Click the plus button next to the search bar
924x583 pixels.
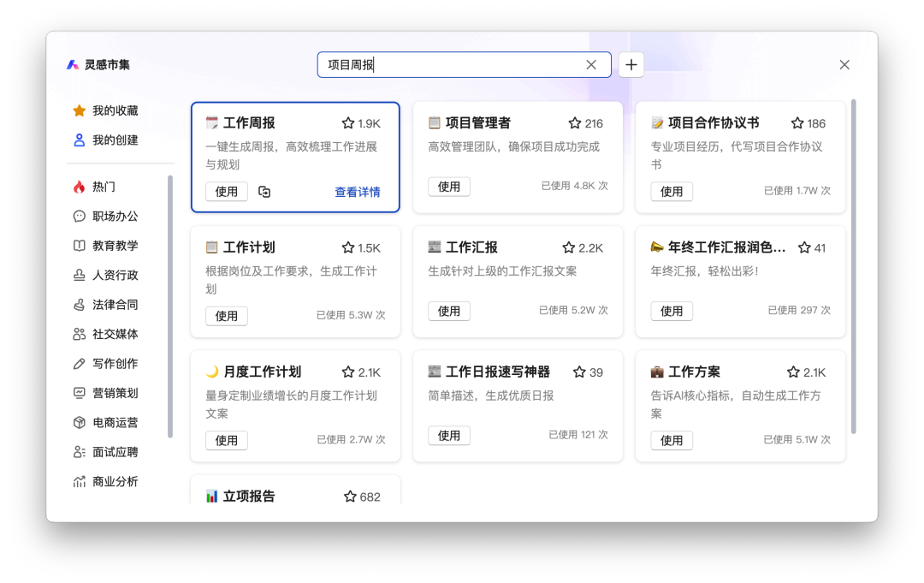pos(631,65)
